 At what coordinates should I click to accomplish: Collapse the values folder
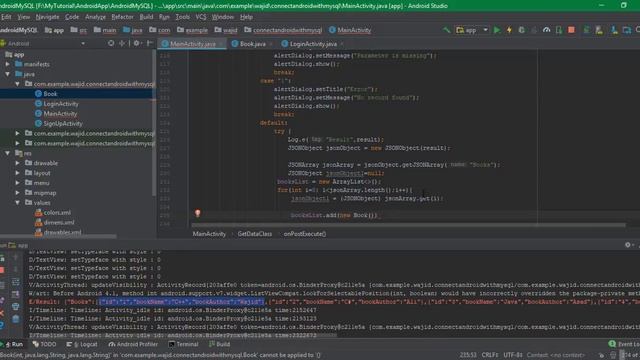pyautogui.click(x=18, y=202)
